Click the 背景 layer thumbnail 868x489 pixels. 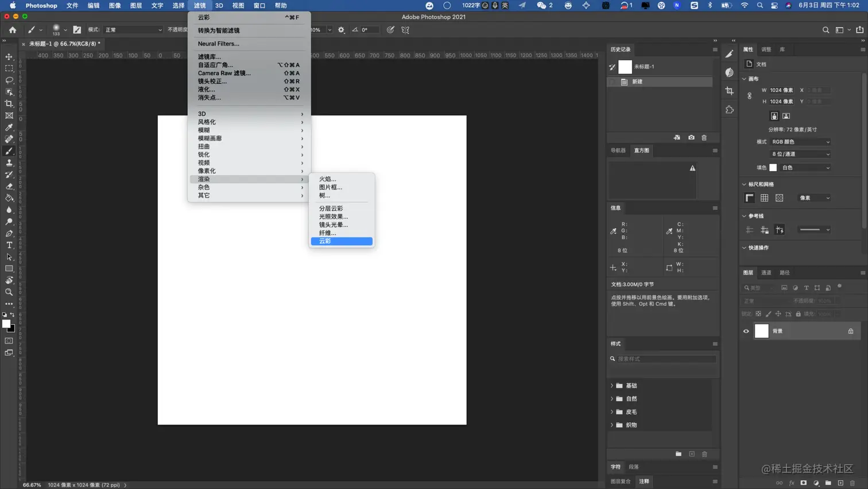761,331
